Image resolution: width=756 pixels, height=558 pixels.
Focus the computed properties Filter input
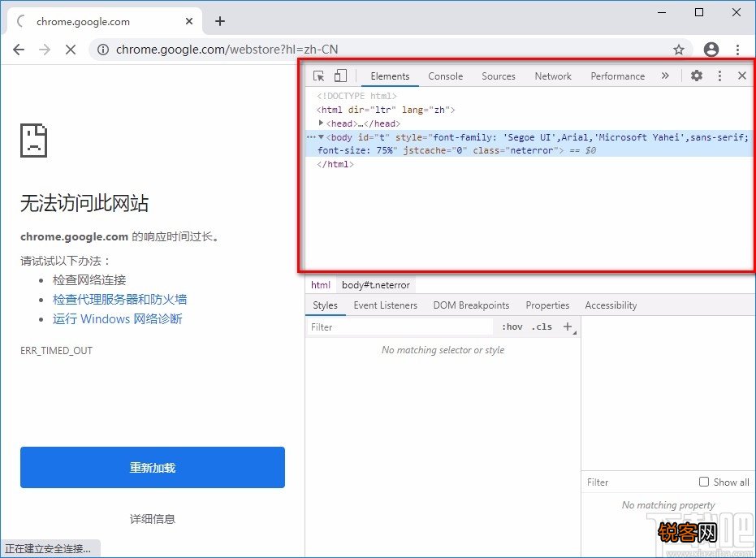639,482
